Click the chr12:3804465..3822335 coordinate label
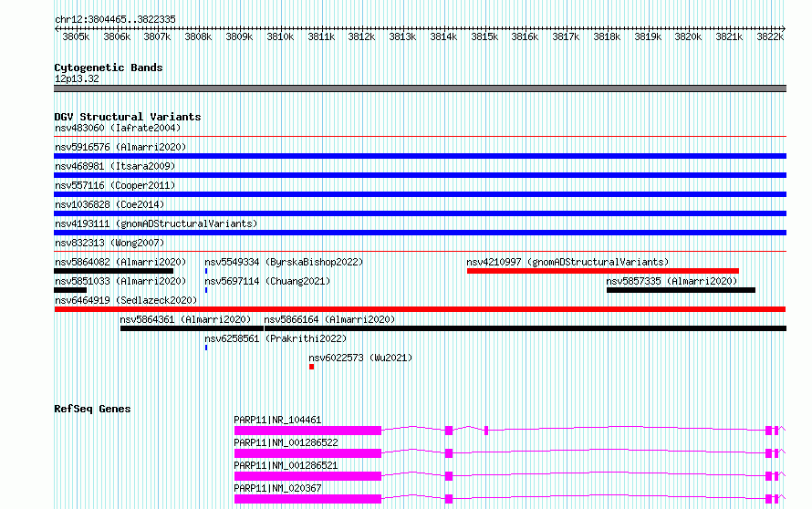812x509 pixels. coord(115,20)
